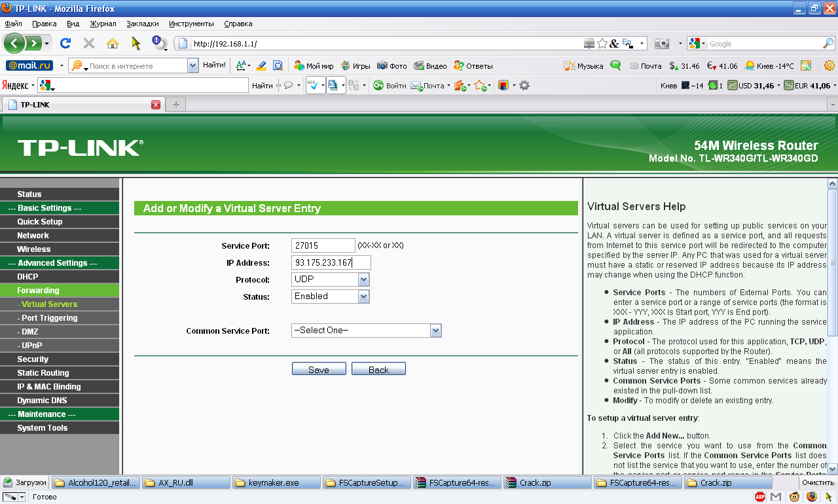Image resolution: width=838 pixels, height=504 pixels.
Task: Open the Status dropdown showing Enabled
Action: click(331, 297)
